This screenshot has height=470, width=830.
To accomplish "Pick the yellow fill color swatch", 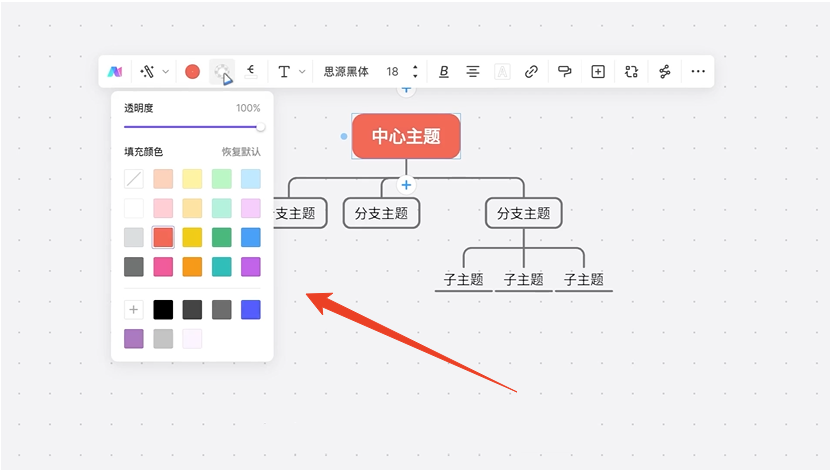I will pyautogui.click(x=192, y=238).
